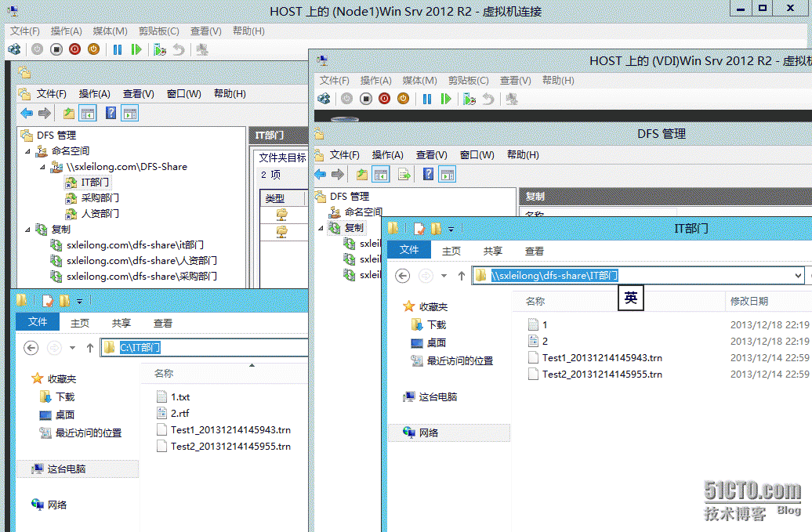Click the green Reset button in the Node1 VM toolbar

point(136,49)
